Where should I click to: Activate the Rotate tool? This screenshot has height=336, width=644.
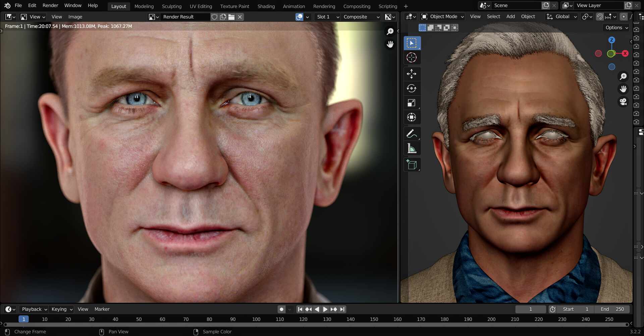pyautogui.click(x=412, y=88)
